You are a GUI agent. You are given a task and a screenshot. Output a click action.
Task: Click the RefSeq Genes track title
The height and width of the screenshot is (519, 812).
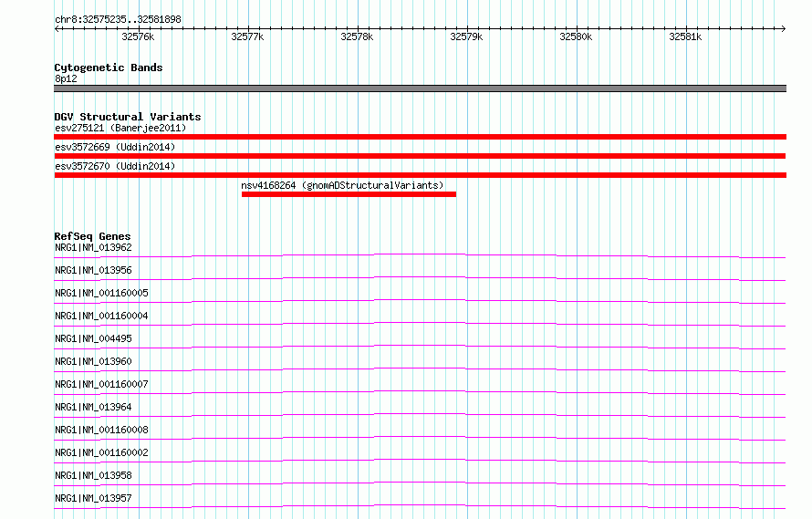[x=92, y=236]
